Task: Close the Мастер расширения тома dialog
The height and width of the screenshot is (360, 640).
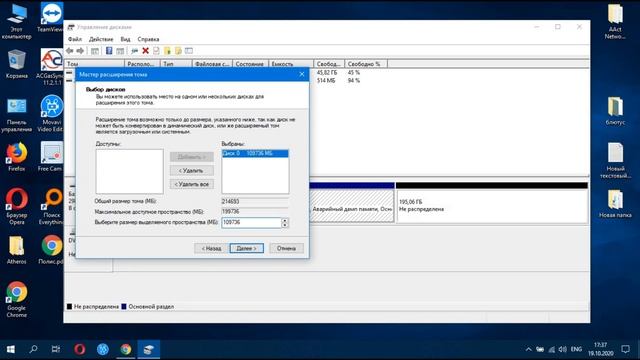Action: (302, 74)
